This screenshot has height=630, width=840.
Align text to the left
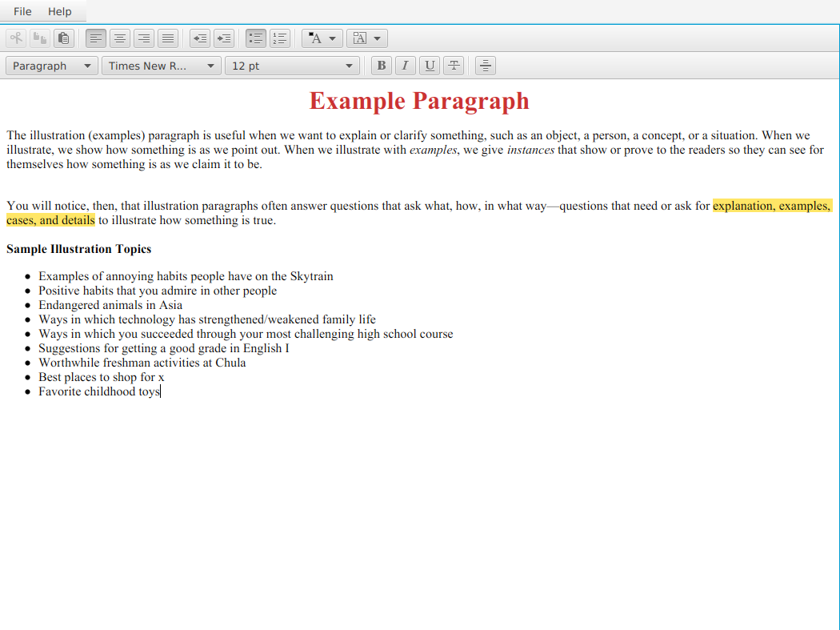pos(96,38)
